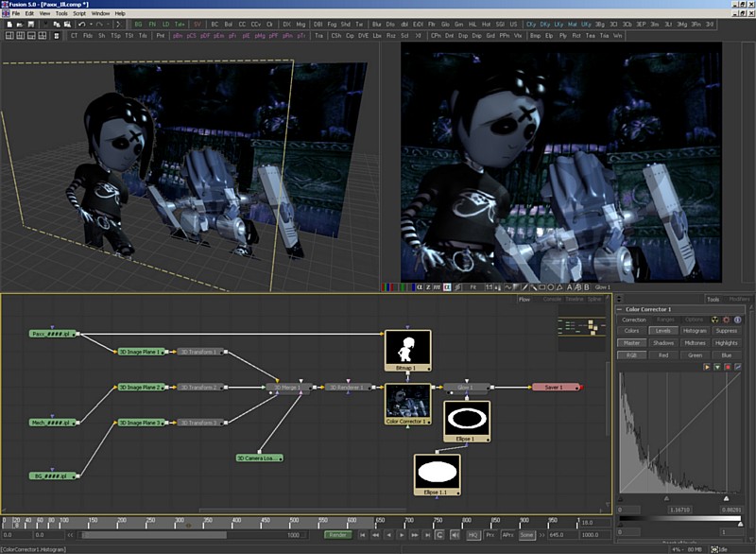
Task: Open the undo history dropdown arrow
Action: (x=91, y=25)
